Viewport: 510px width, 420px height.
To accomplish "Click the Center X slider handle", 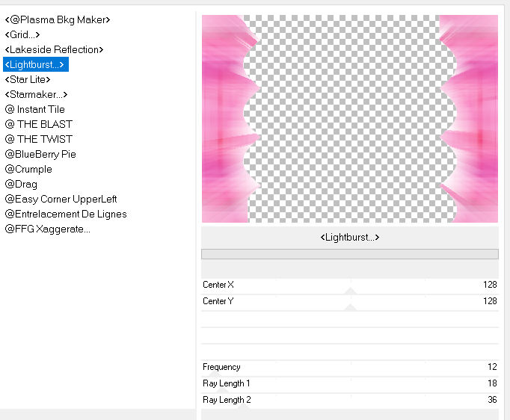I will 350,290.
